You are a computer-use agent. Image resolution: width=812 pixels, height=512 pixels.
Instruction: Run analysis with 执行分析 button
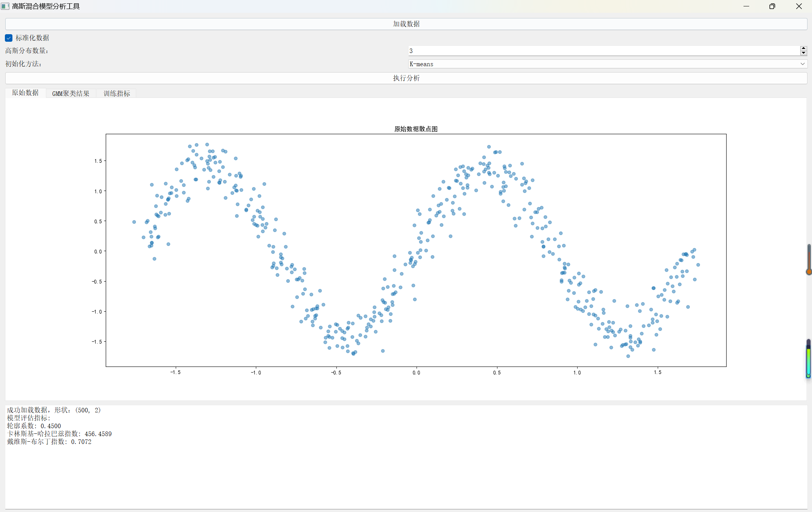pos(406,78)
